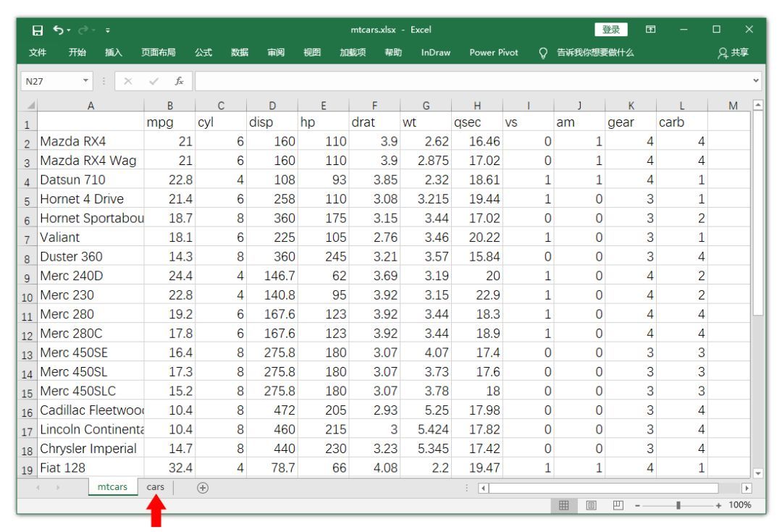Select column B header

(x=169, y=105)
